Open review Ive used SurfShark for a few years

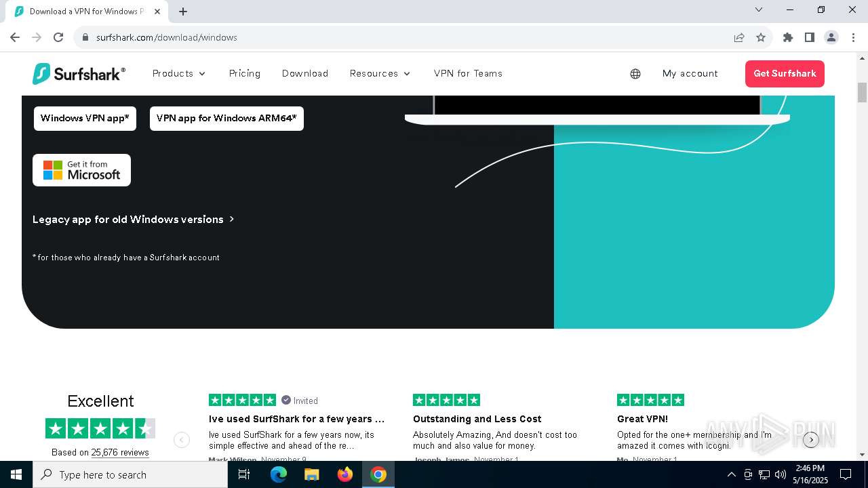[296, 419]
